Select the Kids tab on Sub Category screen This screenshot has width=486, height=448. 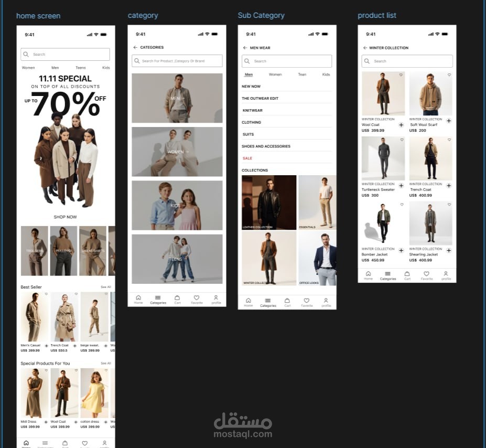click(326, 74)
